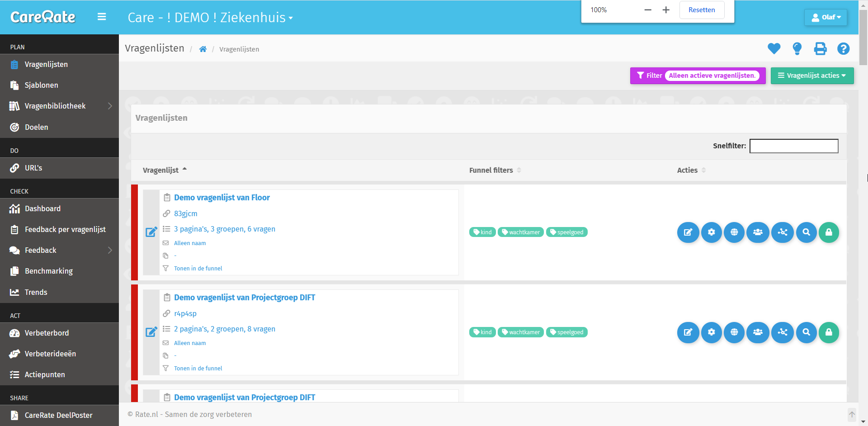Click magnifier preview icon for Floor questionnaire
The width and height of the screenshot is (868, 426).
(x=806, y=232)
